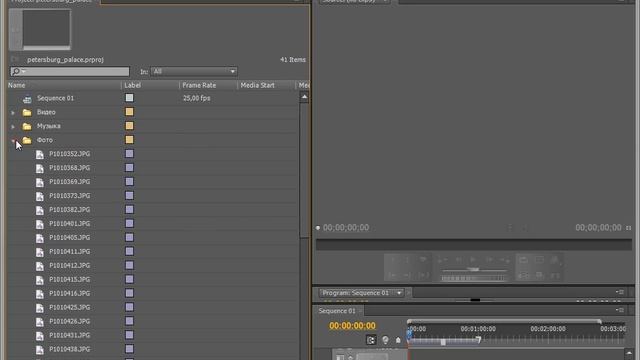Select the P1010426.JPG file name
The height and width of the screenshot is (360, 640).
click(70, 321)
